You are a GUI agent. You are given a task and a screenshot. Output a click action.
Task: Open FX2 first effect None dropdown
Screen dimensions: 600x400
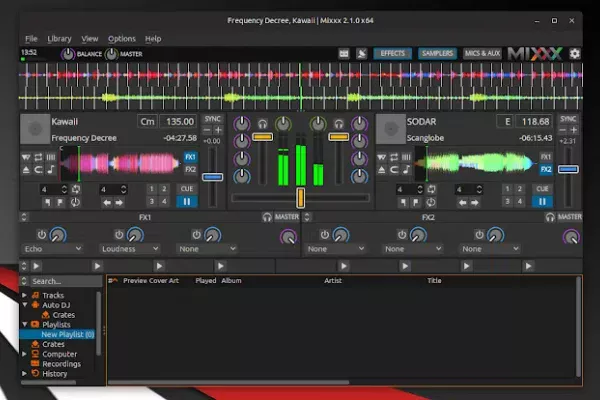pos(336,249)
